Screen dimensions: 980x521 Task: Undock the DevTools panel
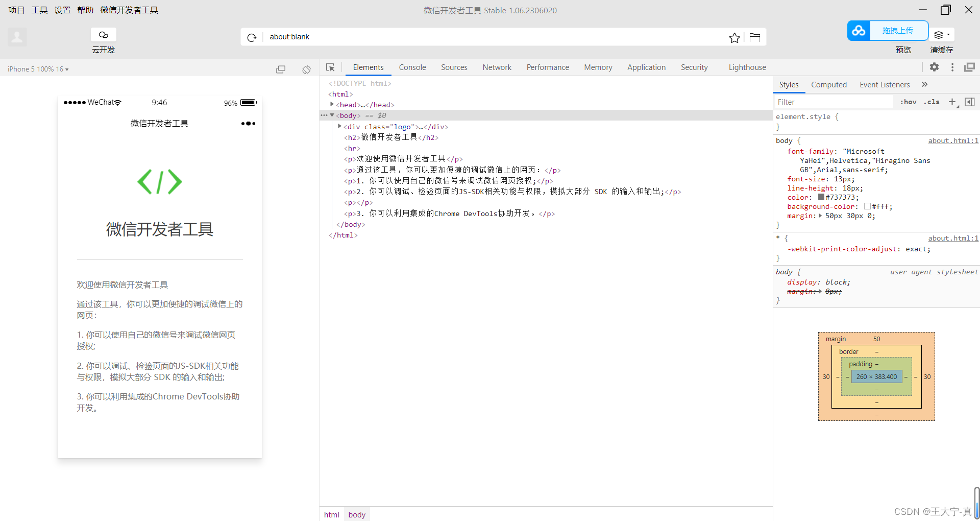click(969, 67)
